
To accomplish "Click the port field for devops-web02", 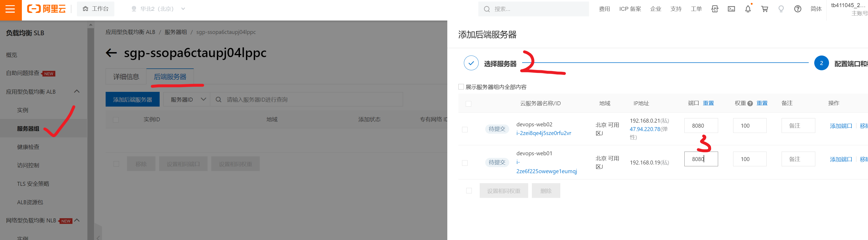I will point(701,126).
